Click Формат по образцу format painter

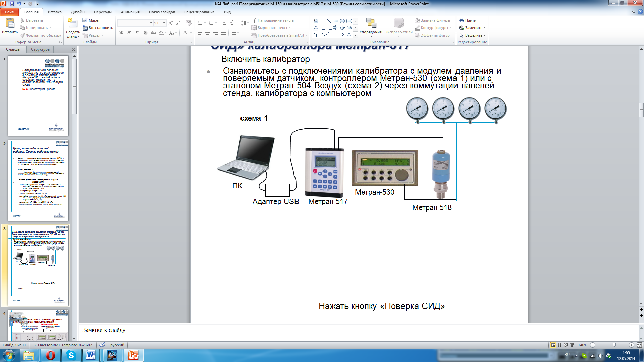[x=41, y=35]
